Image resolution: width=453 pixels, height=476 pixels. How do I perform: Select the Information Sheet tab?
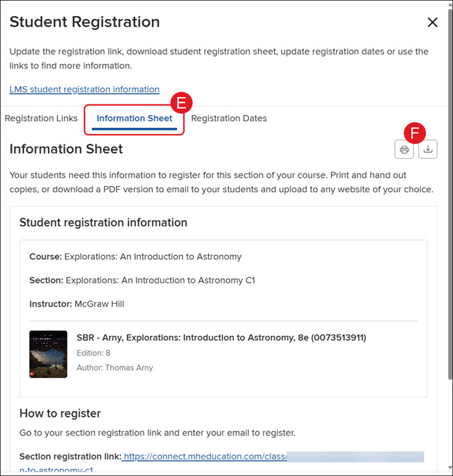135,118
